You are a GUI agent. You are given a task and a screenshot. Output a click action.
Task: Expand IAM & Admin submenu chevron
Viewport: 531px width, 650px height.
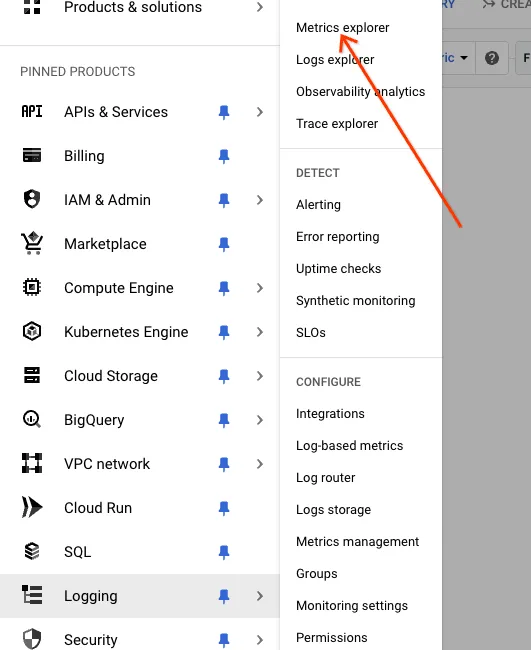[260, 200]
